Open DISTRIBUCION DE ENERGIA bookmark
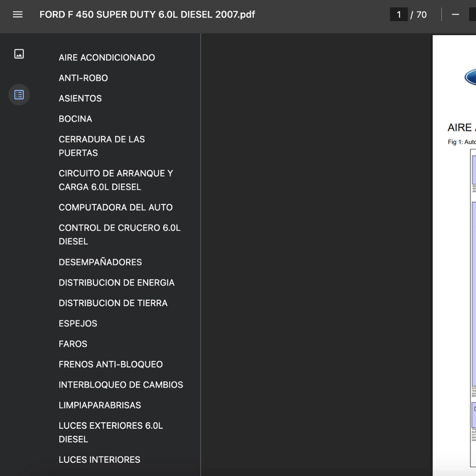 point(116,283)
